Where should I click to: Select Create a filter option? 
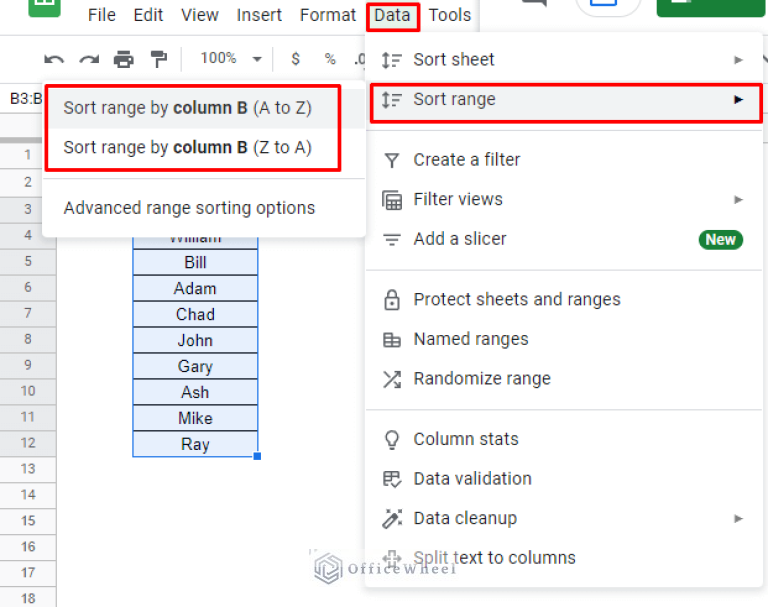pos(466,159)
